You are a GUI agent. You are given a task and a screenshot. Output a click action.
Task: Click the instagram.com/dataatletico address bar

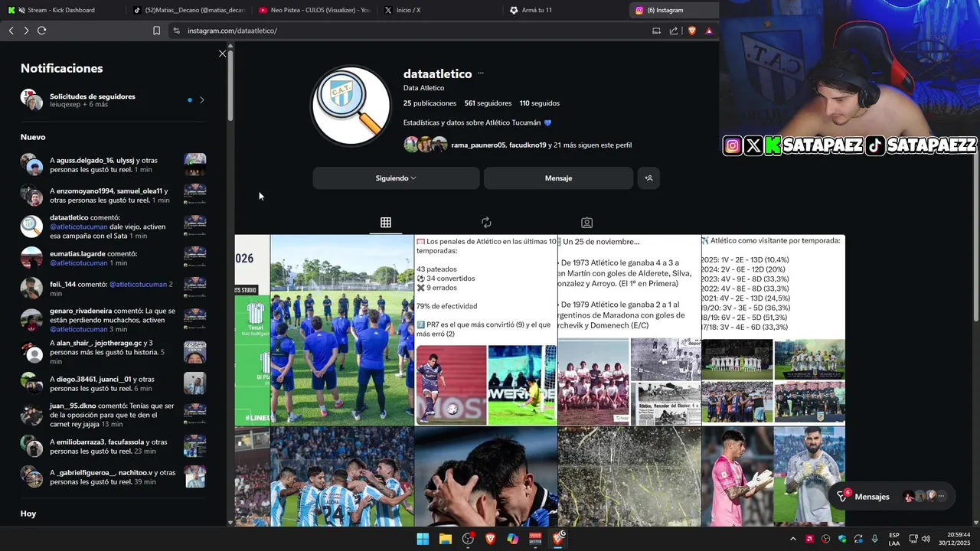[x=413, y=31]
